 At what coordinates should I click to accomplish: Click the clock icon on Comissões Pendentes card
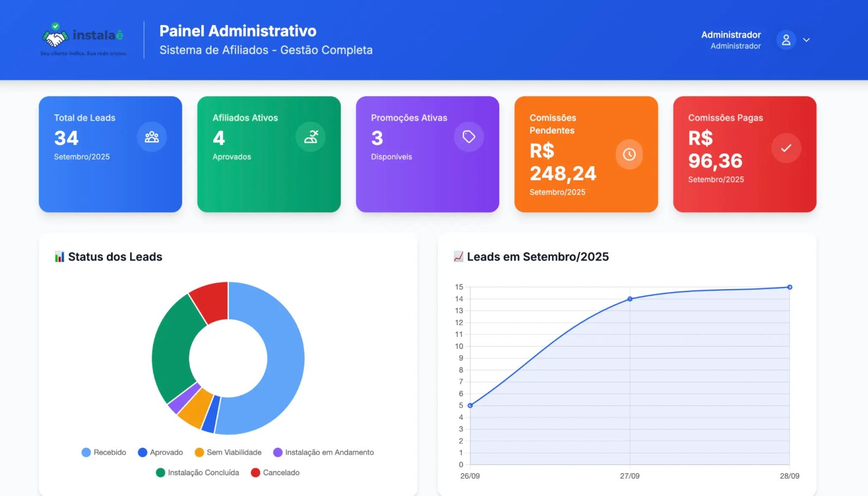click(x=629, y=155)
